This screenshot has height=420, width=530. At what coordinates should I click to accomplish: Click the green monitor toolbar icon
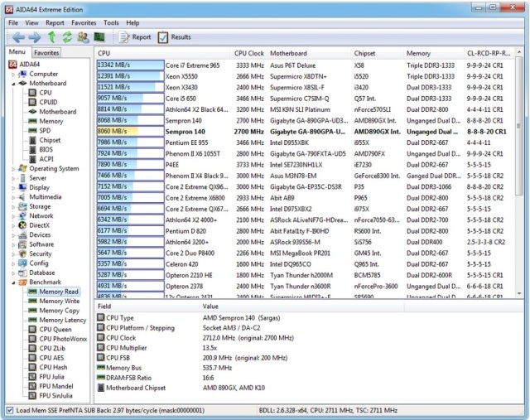point(99,36)
